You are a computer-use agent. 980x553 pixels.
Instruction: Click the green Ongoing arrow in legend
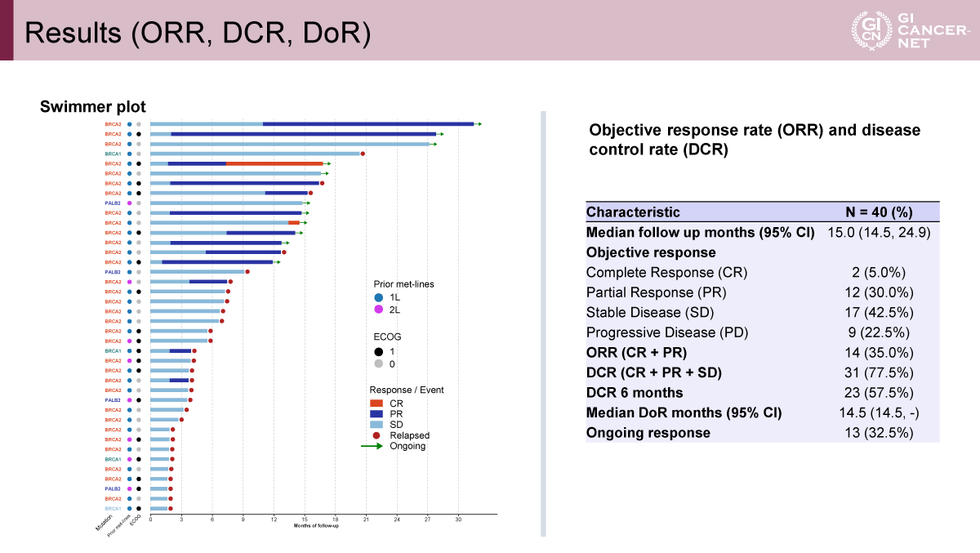tap(372, 446)
